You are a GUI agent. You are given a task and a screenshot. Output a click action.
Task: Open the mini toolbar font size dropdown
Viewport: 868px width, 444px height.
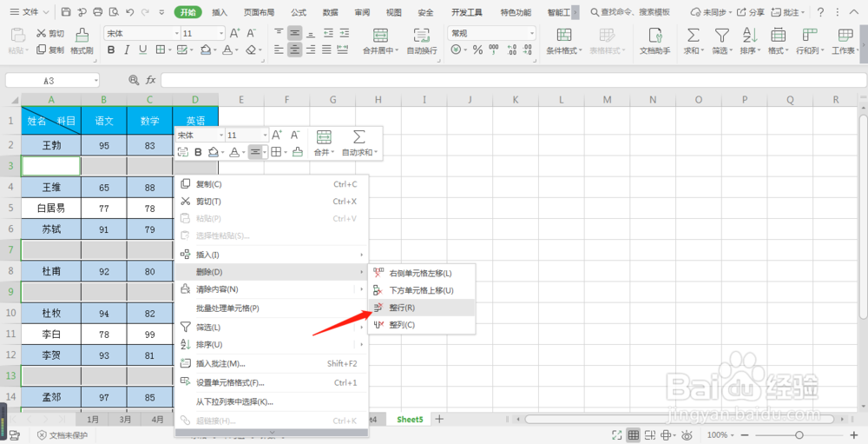tap(264, 136)
